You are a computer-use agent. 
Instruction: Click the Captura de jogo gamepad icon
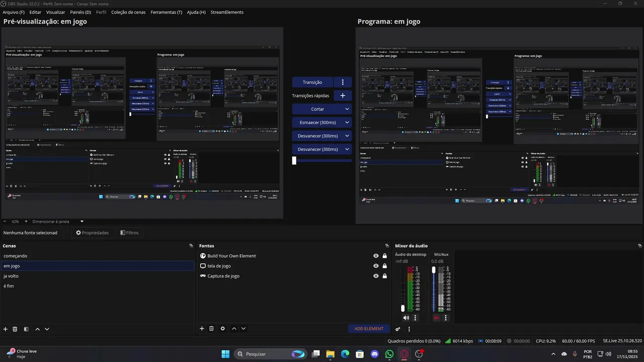tap(203, 276)
